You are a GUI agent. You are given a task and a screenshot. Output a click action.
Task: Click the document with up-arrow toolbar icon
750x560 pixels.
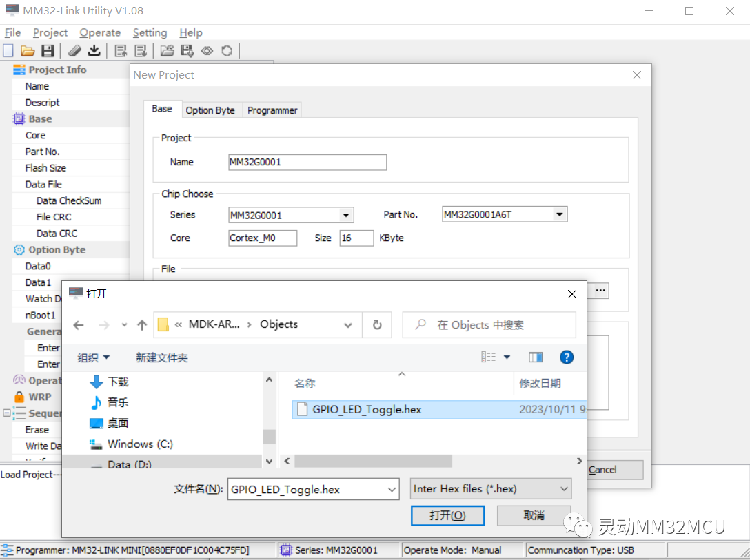pos(121,51)
